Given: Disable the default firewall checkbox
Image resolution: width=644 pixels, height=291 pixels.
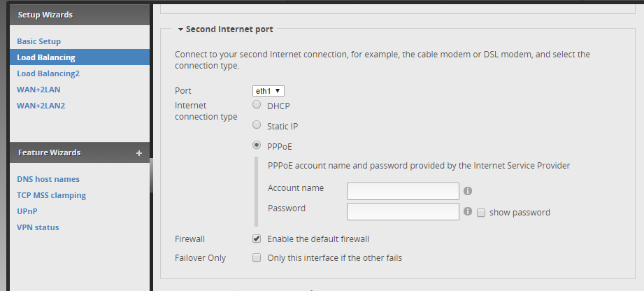Looking at the screenshot, I should [x=257, y=239].
